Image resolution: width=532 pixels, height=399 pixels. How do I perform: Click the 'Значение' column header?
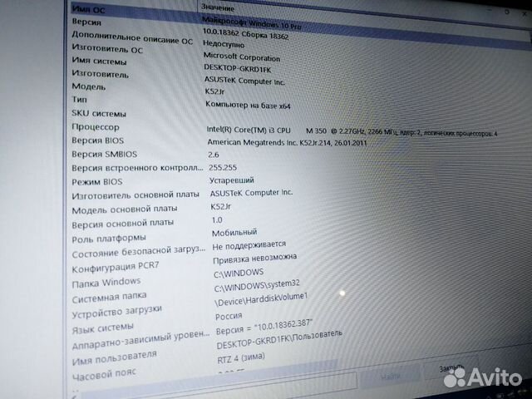click(x=218, y=7)
